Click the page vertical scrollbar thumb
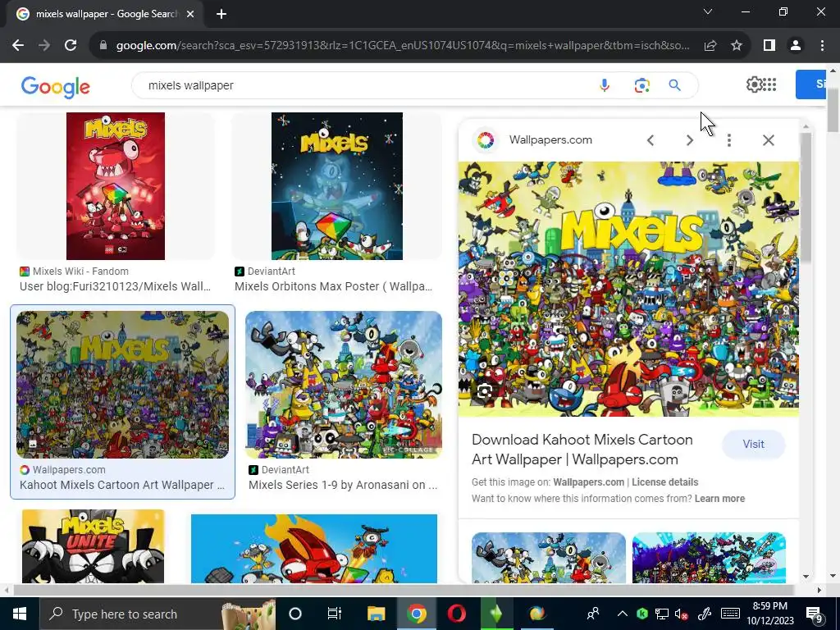This screenshot has width=840, height=630. pos(833,109)
